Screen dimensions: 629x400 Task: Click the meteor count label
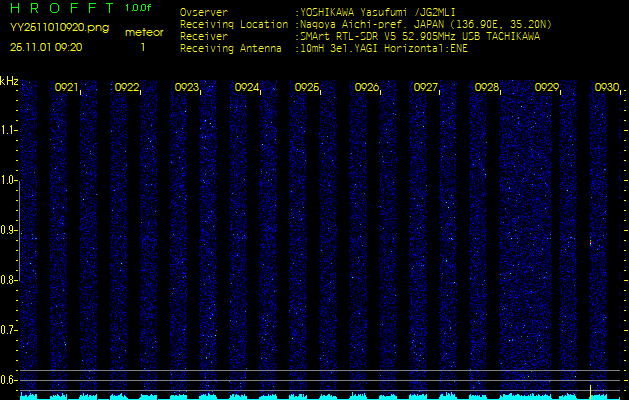tap(143, 33)
